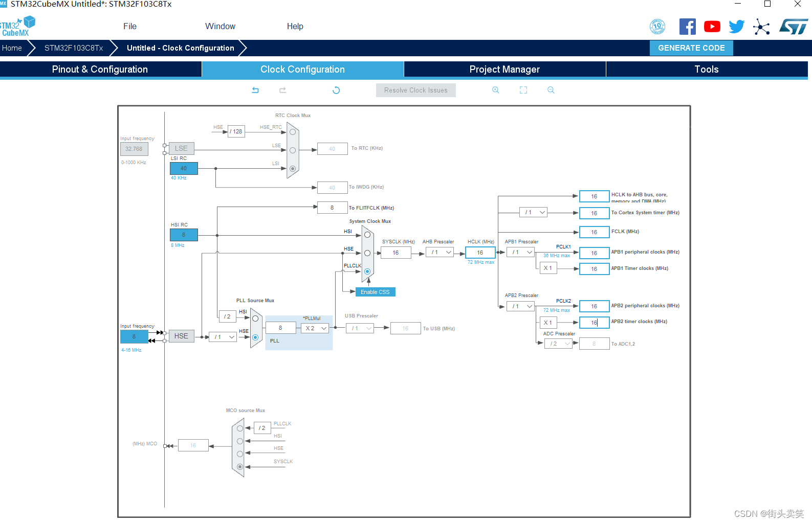Click the undo arrow in clock toolbar

pyautogui.click(x=255, y=90)
